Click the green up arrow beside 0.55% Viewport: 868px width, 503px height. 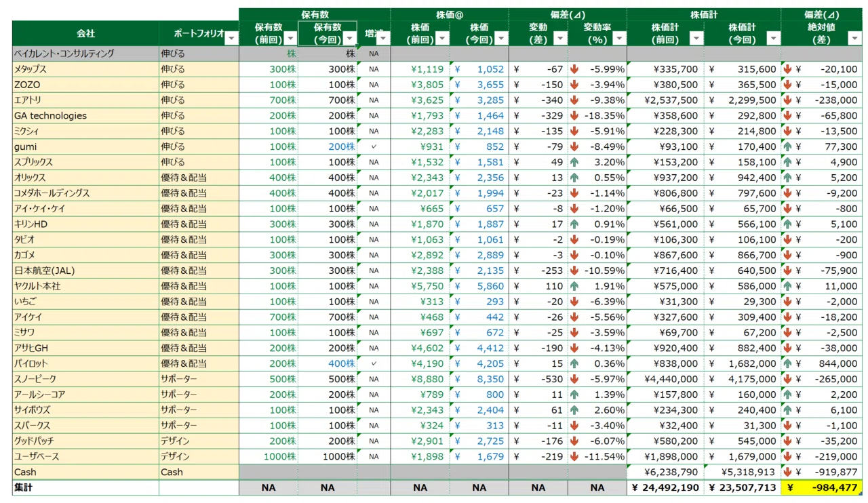(574, 178)
